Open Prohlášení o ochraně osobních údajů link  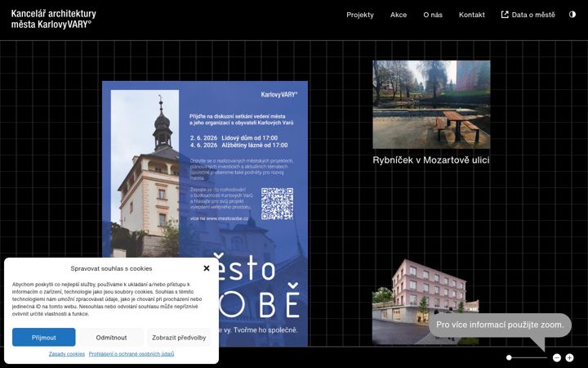point(131,354)
